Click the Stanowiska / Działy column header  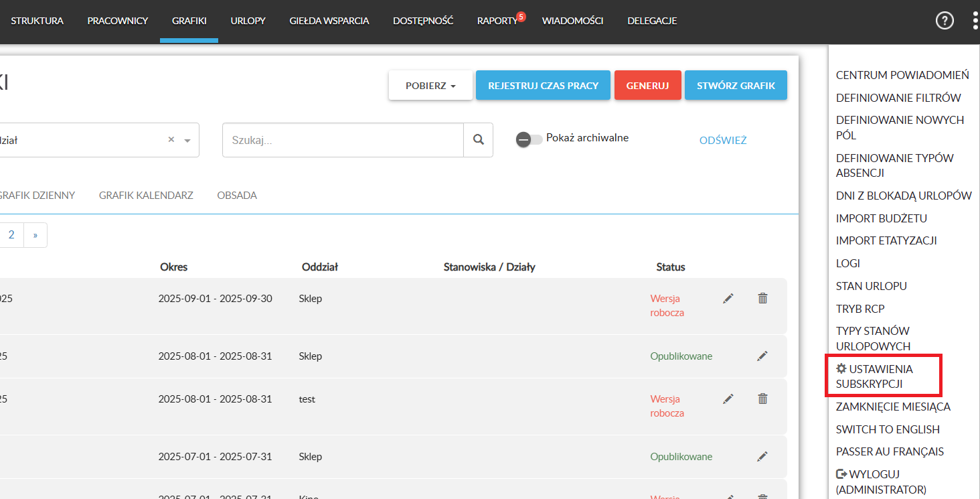(489, 267)
